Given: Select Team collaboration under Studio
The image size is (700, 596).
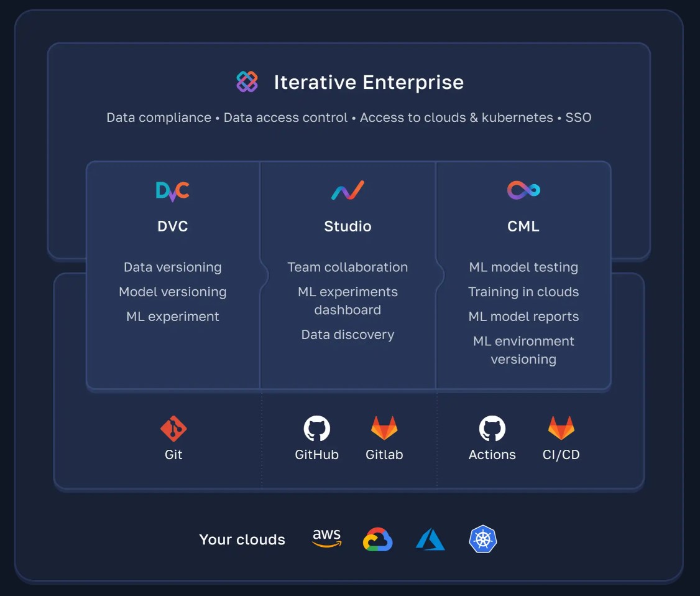Looking at the screenshot, I should [348, 267].
